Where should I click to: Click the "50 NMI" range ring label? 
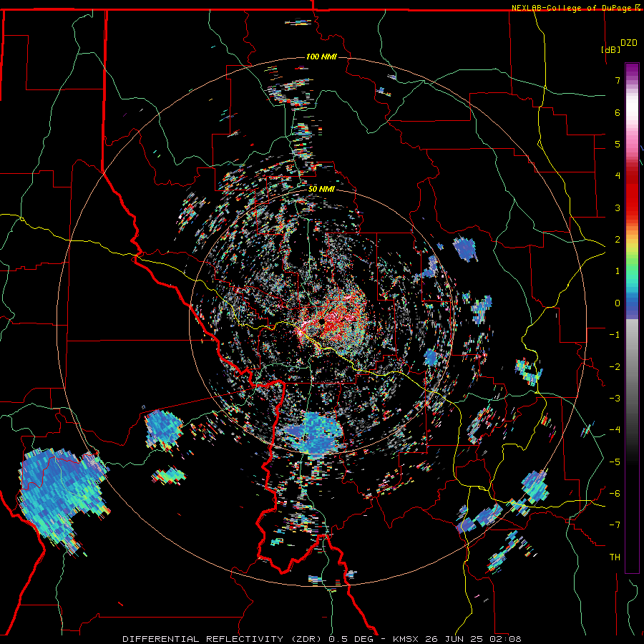pos(321,189)
